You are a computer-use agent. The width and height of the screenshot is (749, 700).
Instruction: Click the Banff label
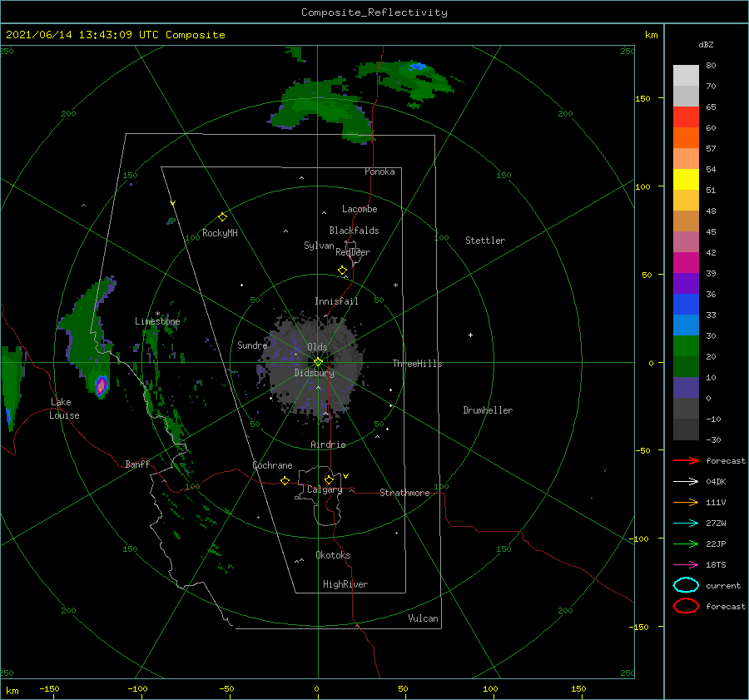coord(137,464)
